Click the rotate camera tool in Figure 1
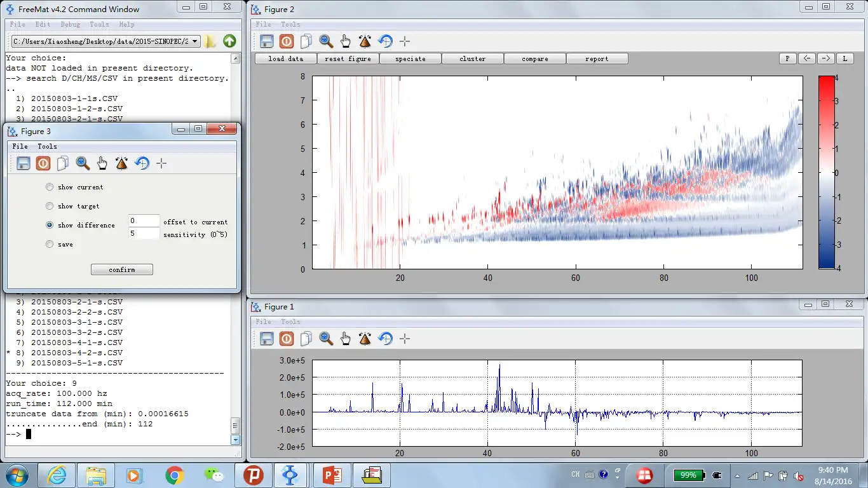The image size is (868, 488). pos(365,339)
